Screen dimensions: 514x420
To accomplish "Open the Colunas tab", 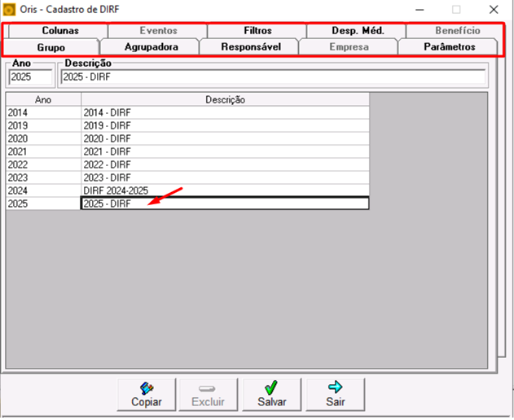I will [59, 31].
